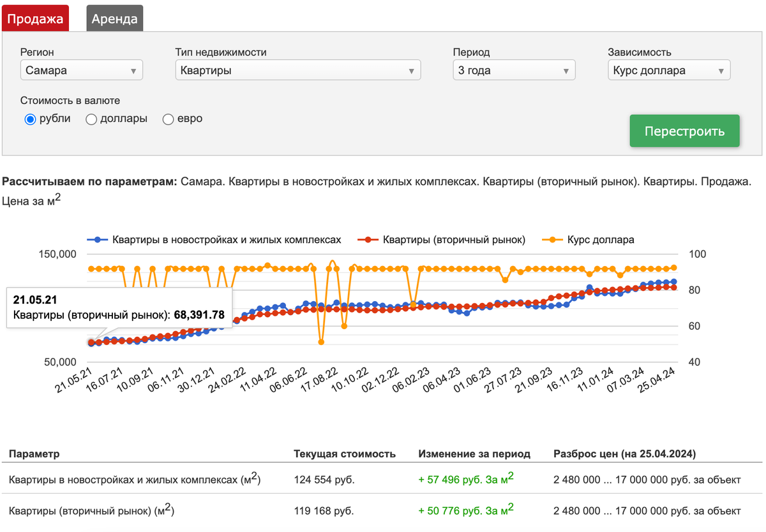Click the 119 168 руб. table cell
The image size is (766, 532).
[324, 512]
